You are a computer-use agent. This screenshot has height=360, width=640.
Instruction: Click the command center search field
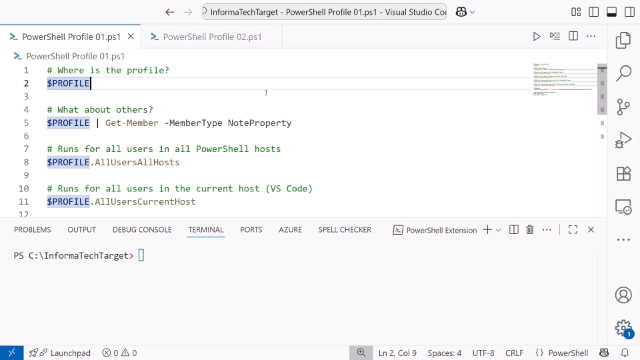[x=324, y=12]
